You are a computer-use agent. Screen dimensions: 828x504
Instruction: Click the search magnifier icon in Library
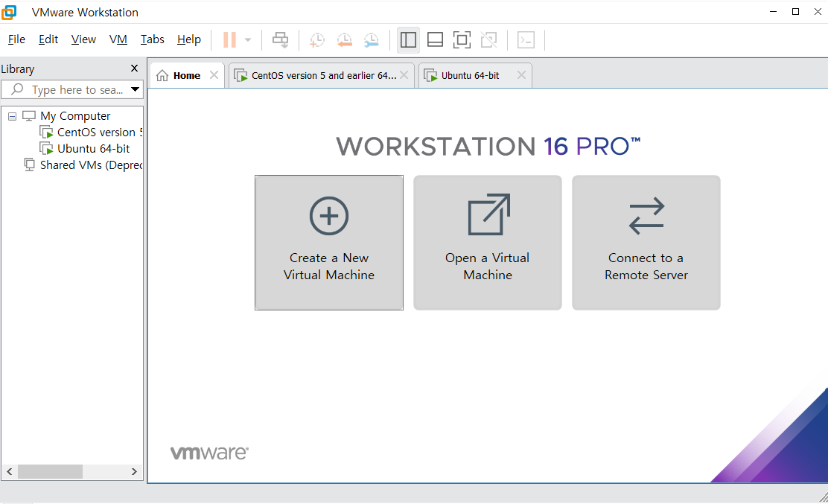(17, 89)
